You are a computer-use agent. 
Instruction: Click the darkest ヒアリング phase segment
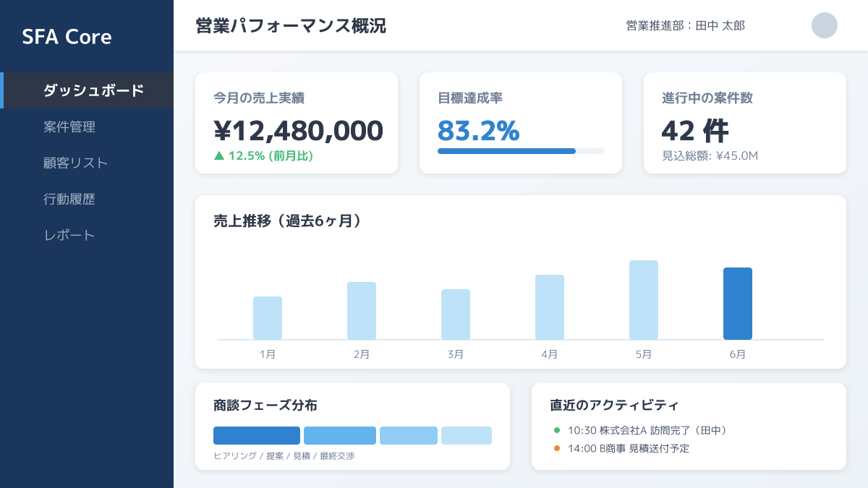tap(256, 435)
